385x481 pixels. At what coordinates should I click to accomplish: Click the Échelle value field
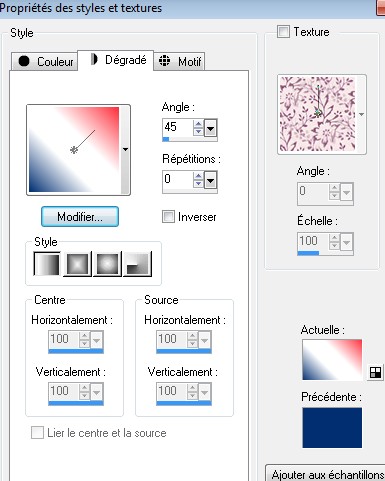pyautogui.click(x=313, y=241)
